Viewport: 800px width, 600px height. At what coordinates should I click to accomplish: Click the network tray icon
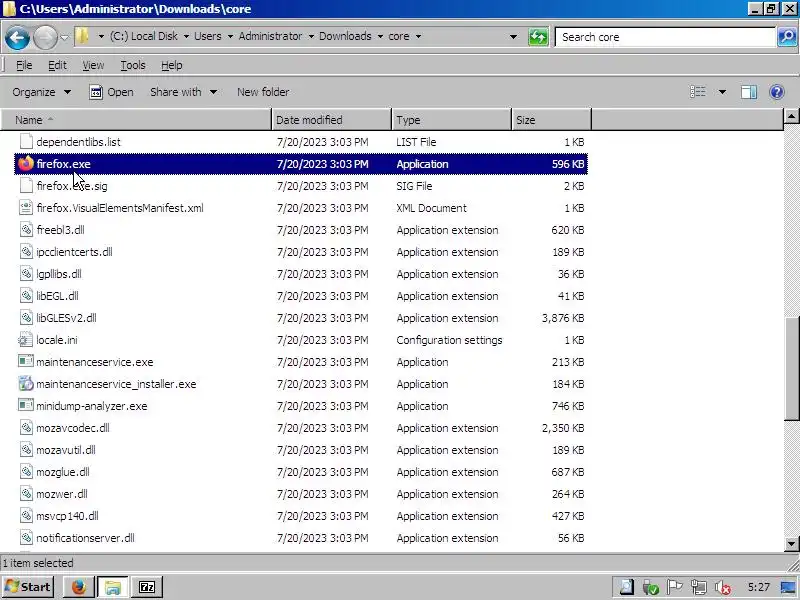(x=699, y=587)
